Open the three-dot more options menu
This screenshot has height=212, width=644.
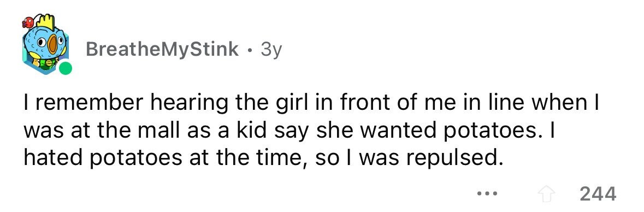[488, 193]
